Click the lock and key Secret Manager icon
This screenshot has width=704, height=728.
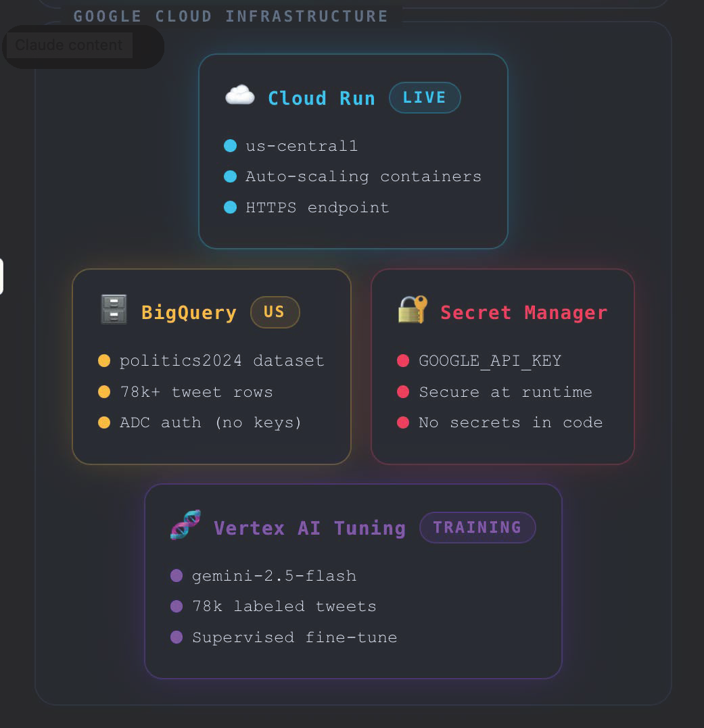click(x=413, y=310)
